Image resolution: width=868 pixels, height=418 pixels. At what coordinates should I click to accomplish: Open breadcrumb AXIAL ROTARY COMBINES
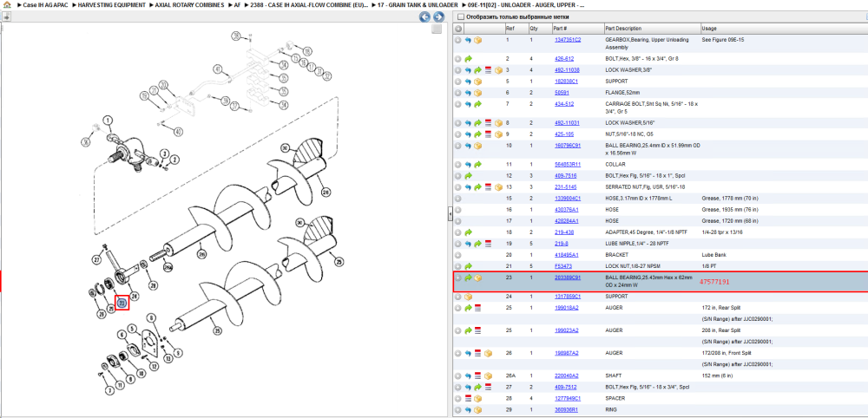(190, 4)
